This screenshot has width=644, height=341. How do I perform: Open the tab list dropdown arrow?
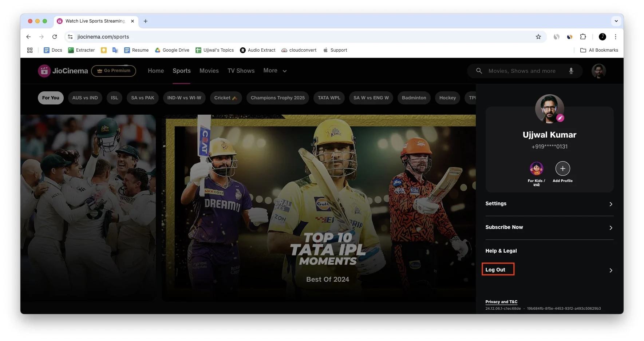point(616,21)
